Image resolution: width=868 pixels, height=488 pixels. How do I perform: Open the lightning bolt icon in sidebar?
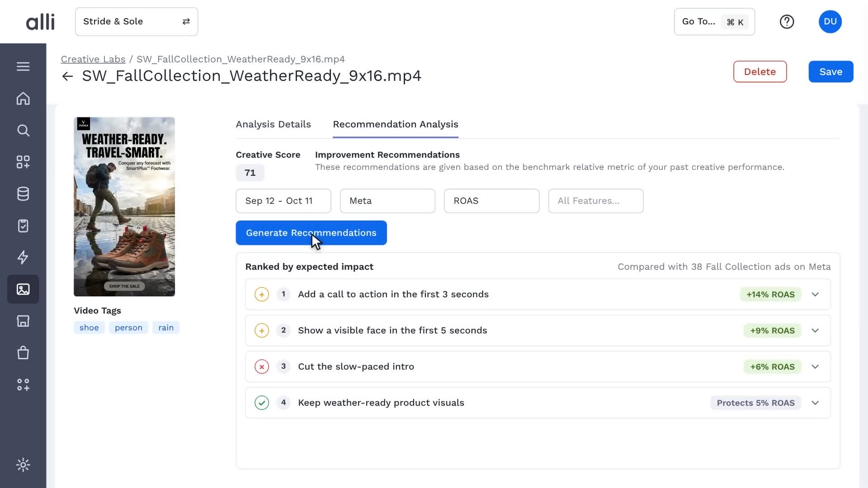[x=23, y=257]
